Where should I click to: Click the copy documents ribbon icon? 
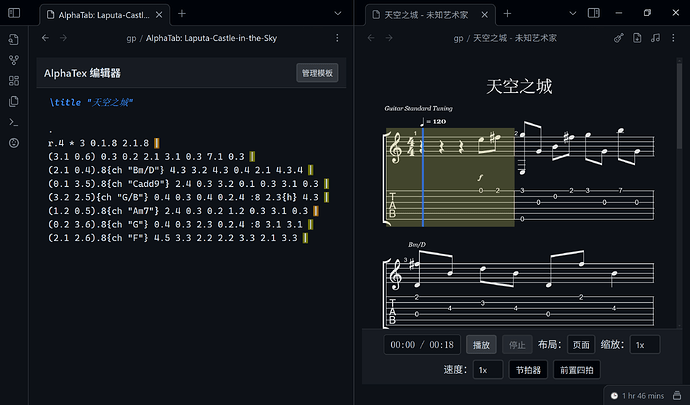(x=14, y=101)
